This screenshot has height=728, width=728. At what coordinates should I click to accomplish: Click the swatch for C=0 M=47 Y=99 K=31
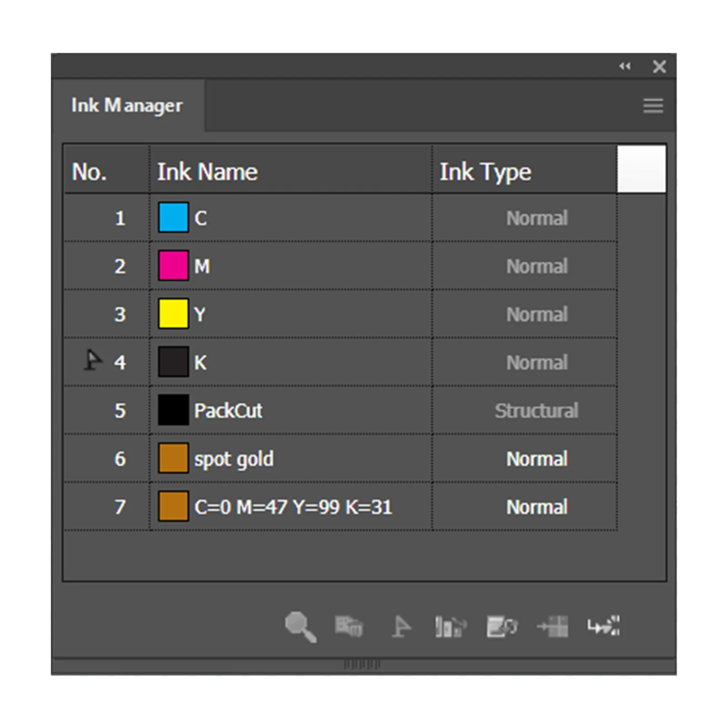coord(173,507)
